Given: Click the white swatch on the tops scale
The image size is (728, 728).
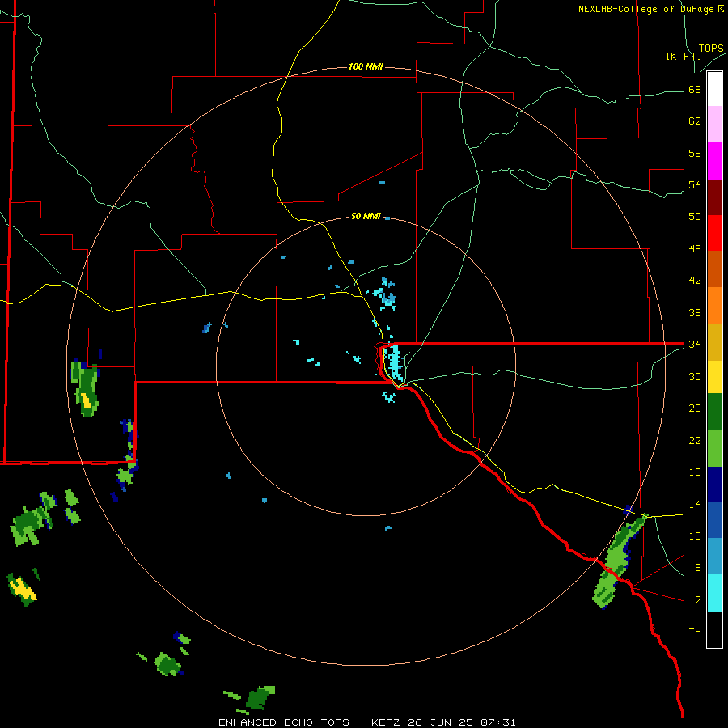Looking at the screenshot, I should [714, 89].
